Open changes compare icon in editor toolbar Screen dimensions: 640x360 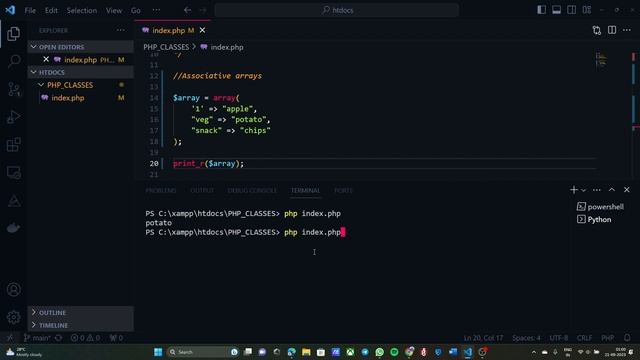pyautogui.click(x=597, y=30)
